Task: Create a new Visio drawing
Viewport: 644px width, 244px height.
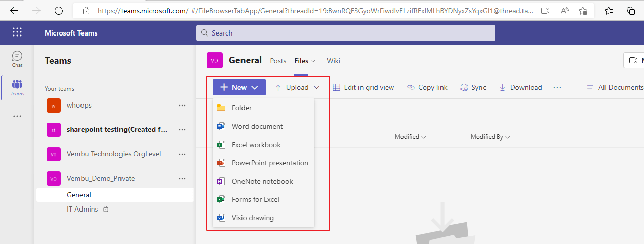Action: pos(263,218)
